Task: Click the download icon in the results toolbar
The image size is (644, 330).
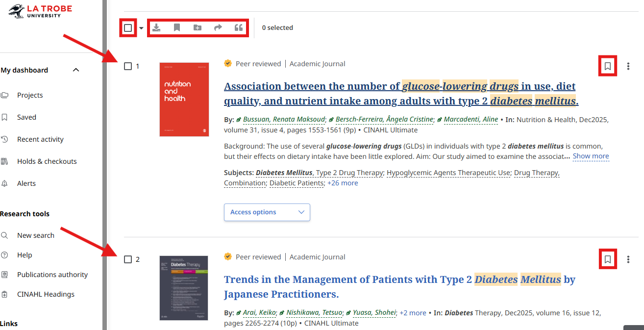Action: [x=156, y=28]
